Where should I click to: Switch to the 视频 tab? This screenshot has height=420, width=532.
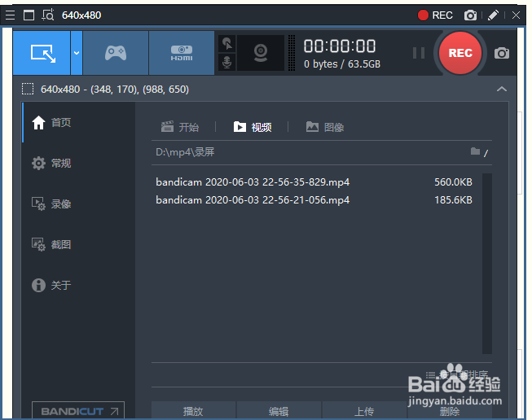tap(253, 127)
